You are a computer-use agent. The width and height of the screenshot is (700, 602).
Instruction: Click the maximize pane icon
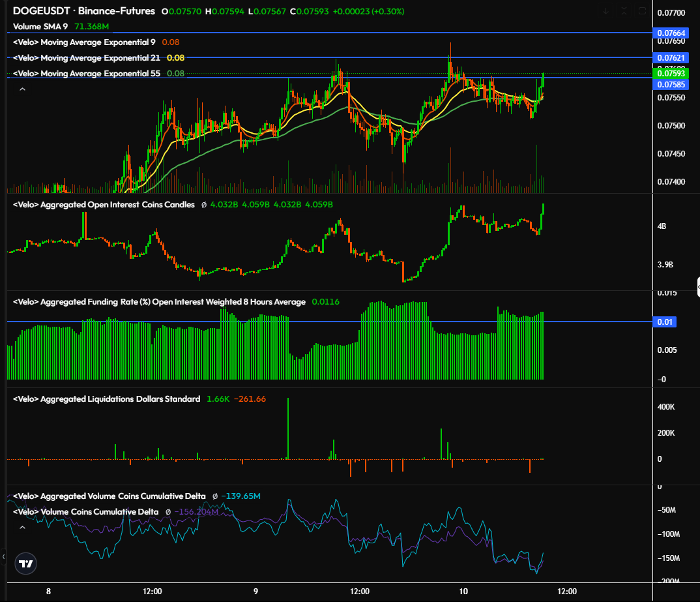pos(643,11)
